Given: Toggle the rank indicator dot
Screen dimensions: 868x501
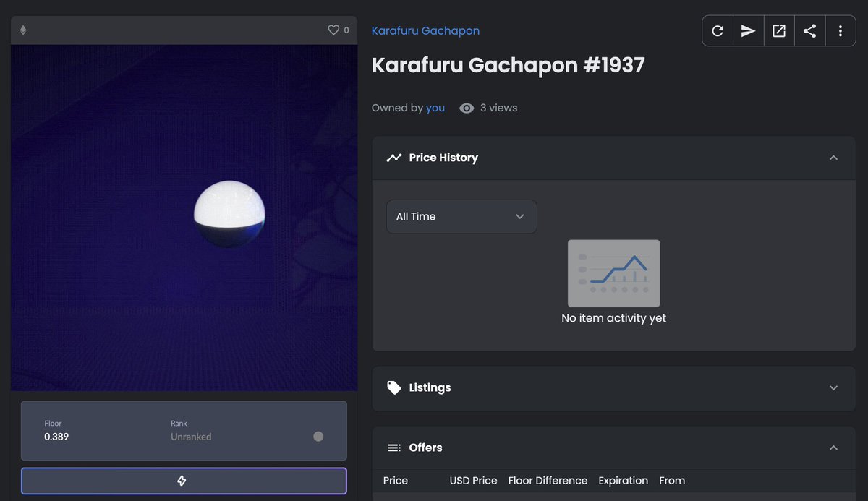Looking at the screenshot, I should [318, 436].
